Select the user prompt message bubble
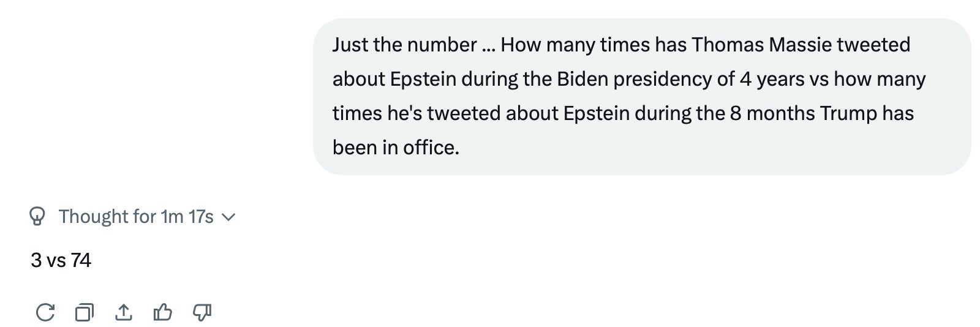This screenshot has width=980, height=327. pos(642,96)
